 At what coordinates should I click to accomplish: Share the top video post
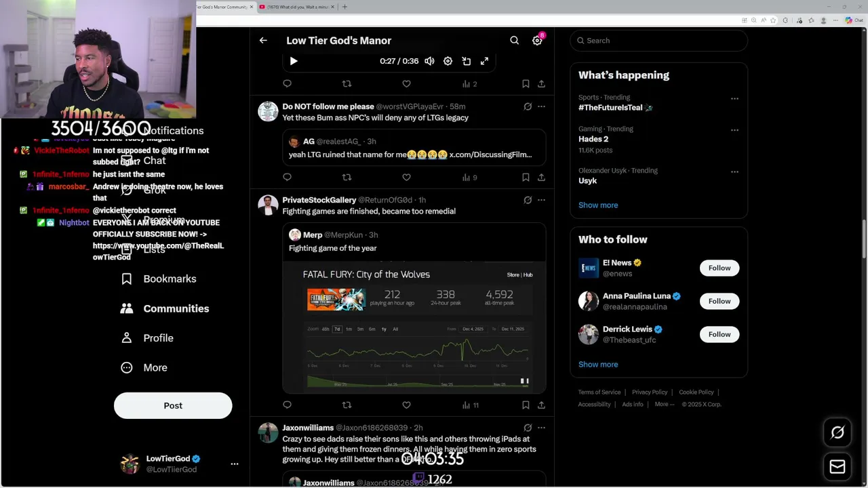[x=541, y=84]
